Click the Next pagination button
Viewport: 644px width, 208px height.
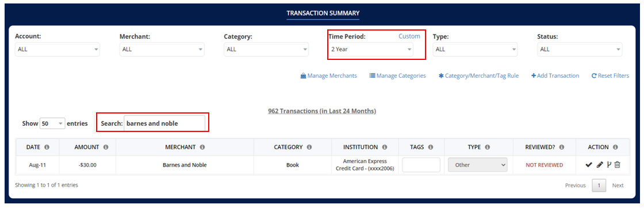point(618,186)
